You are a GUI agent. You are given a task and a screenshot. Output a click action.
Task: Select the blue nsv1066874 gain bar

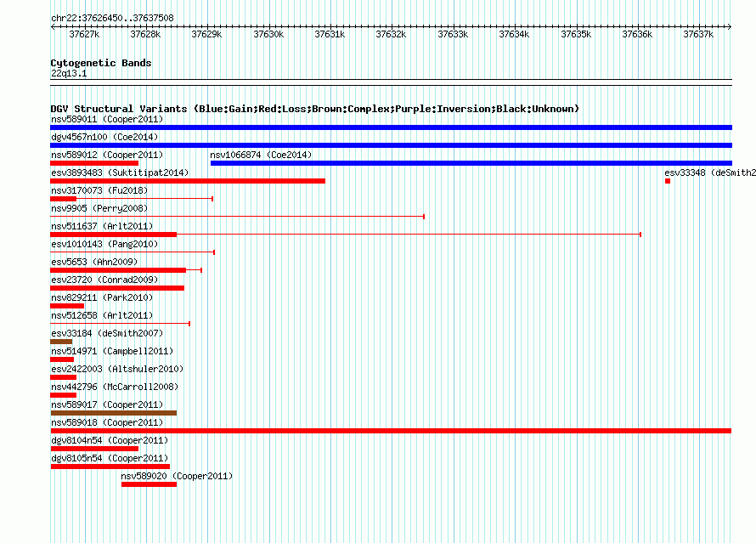471,163
